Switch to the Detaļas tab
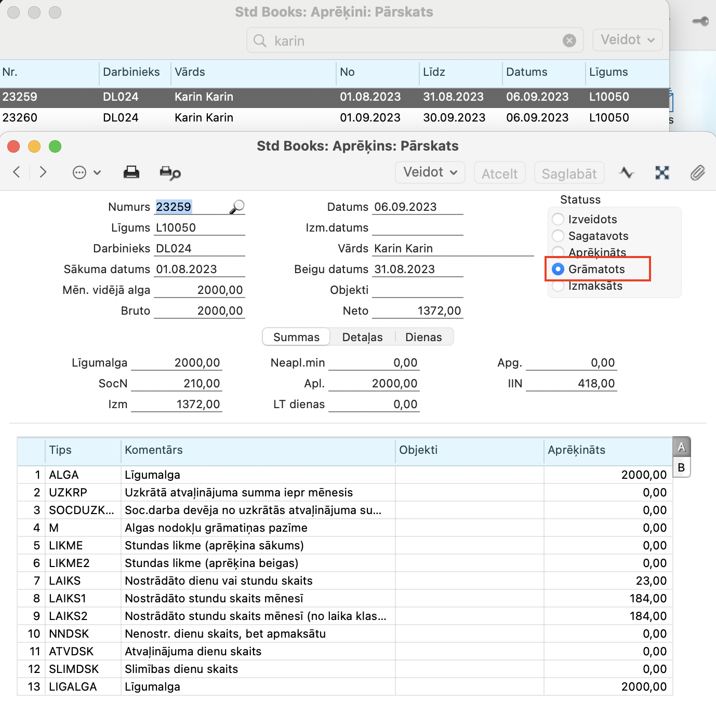 pos(362,337)
